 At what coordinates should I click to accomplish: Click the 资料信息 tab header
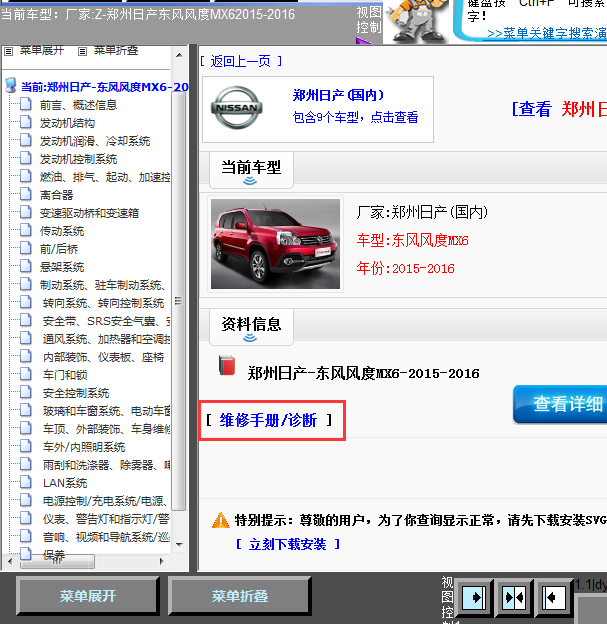(251, 327)
